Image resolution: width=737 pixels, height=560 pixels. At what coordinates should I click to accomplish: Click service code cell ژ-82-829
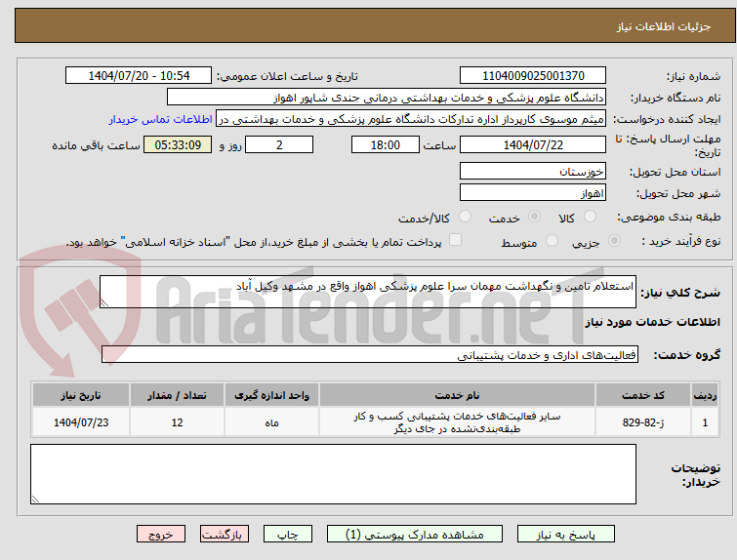pos(643,422)
